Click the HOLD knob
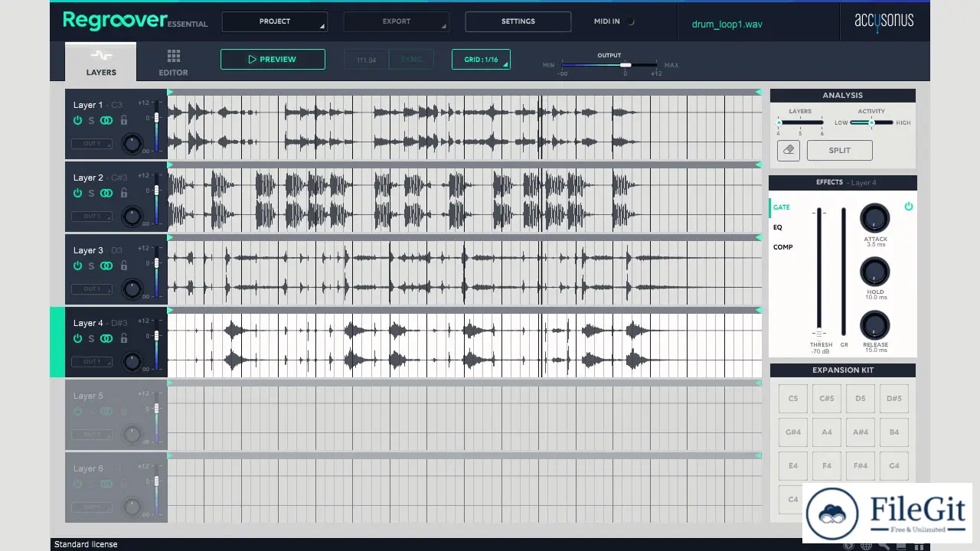The width and height of the screenshot is (980, 551). pyautogui.click(x=875, y=272)
